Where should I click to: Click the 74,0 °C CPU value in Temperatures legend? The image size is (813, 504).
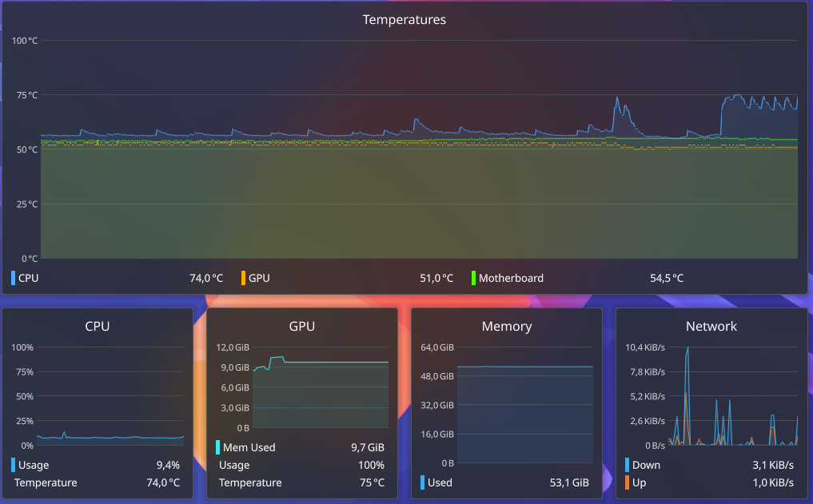click(206, 278)
